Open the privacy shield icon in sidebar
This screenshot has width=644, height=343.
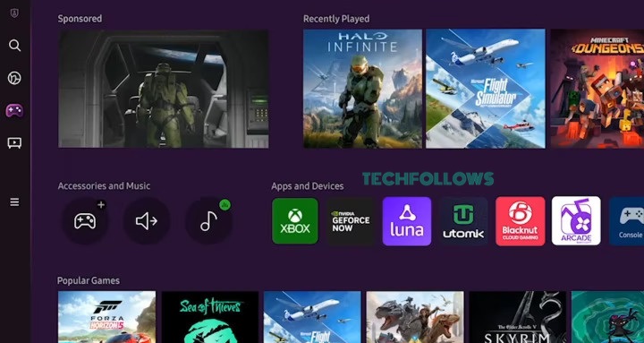click(x=14, y=13)
